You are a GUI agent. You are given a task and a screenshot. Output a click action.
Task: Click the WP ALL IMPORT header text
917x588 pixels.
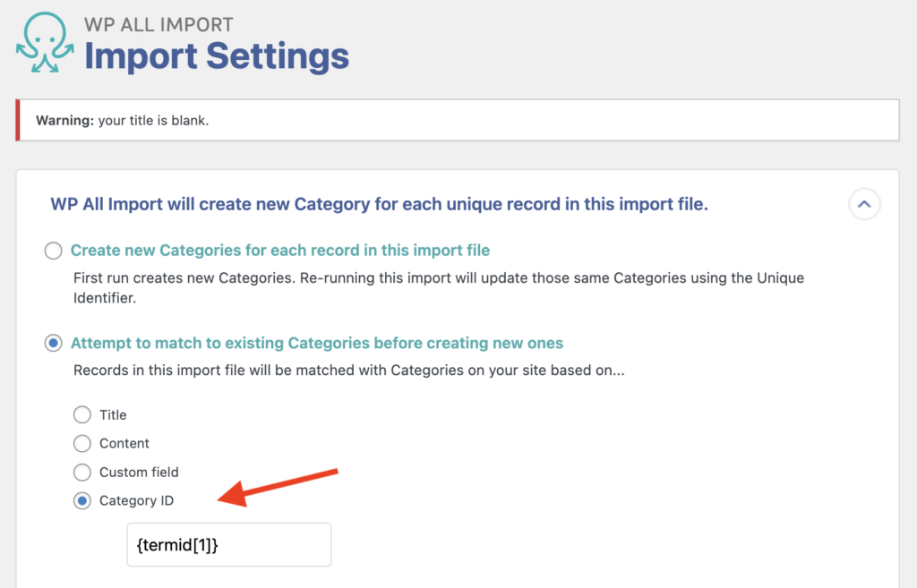click(x=159, y=24)
